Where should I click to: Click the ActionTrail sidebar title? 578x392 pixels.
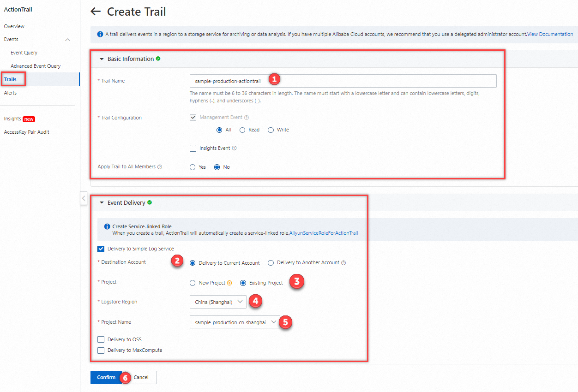18,9
